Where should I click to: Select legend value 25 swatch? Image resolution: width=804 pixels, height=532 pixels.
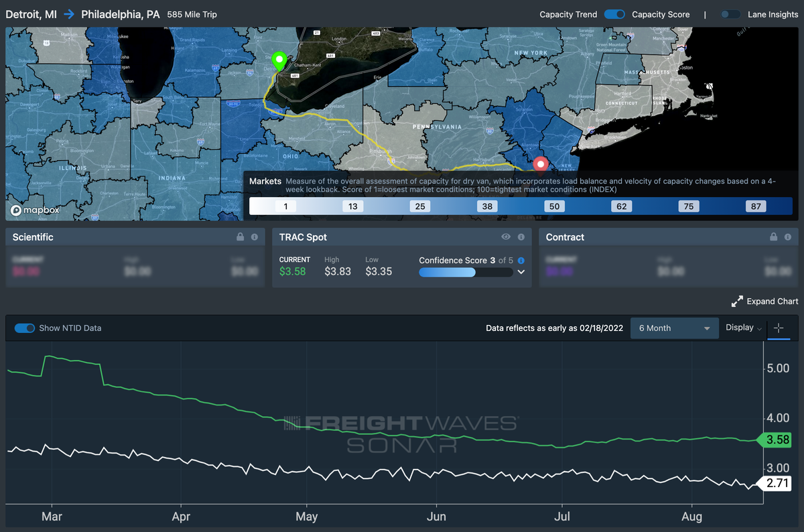(420, 206)
